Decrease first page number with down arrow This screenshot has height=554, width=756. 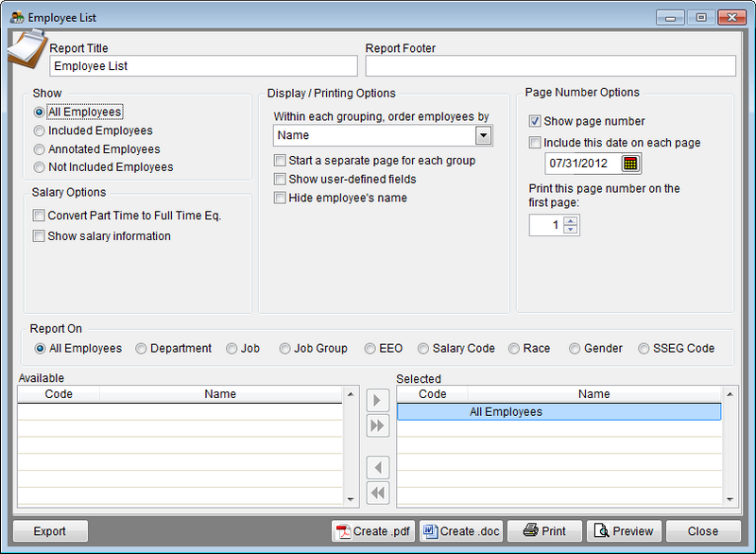point(571,229)
